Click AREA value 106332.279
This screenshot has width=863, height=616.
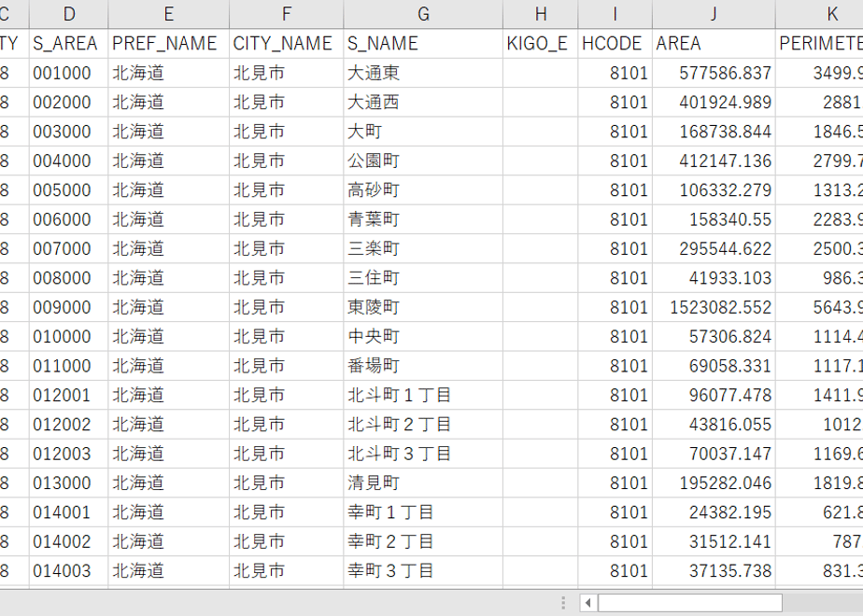(x=714, y=189)
